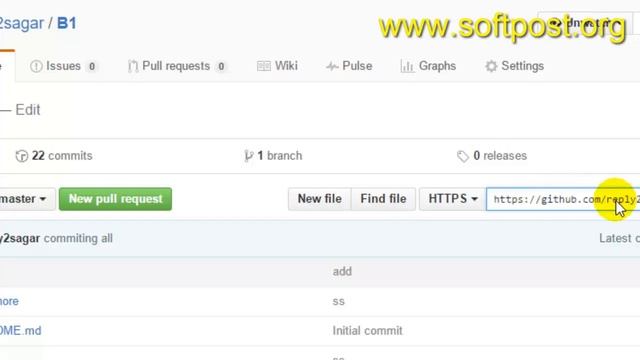Click the Wiki book icon
The height and width of the screenshot is (360, 640).
tap(264, 66)
